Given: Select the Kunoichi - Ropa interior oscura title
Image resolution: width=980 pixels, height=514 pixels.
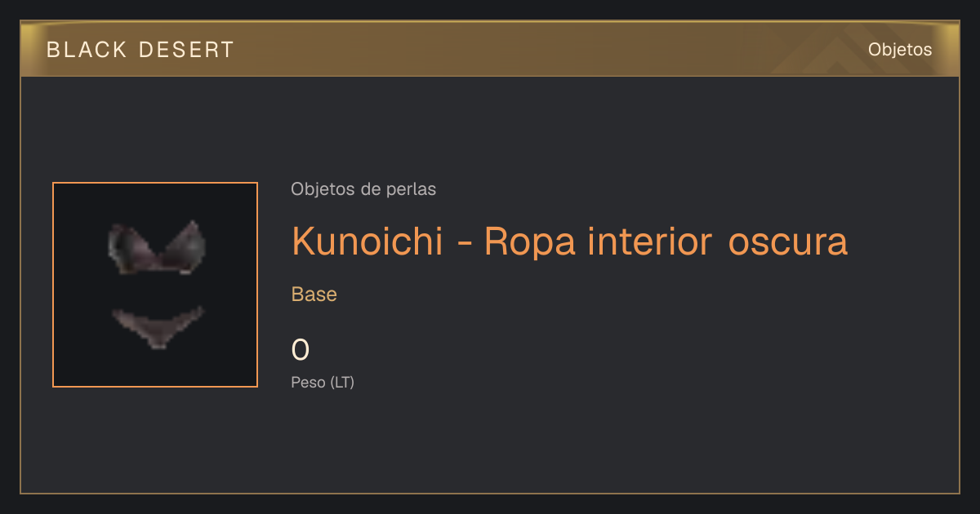Looking at the screenshot, I should pos(569,241).
